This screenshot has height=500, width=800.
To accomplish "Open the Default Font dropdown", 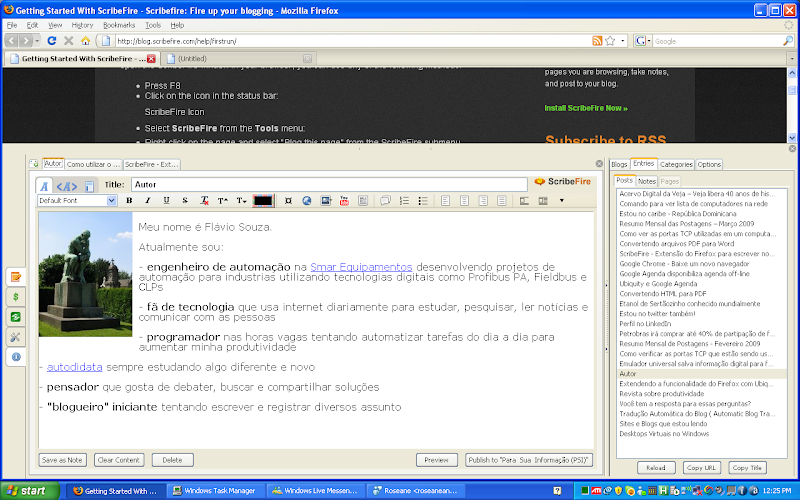I will point(78,201).
